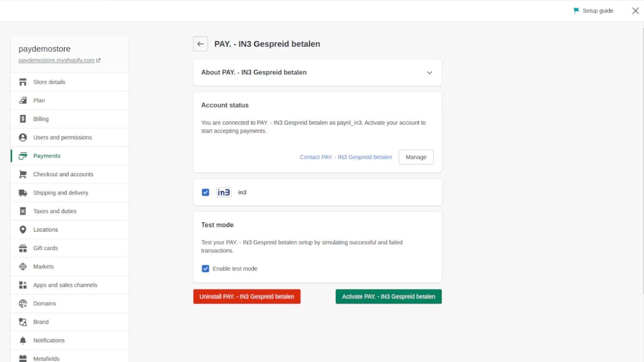Expand About PAY. - IN3 Gespreid betalen section
This screenshot has height=362, width=644.
(x=429, y=73)
